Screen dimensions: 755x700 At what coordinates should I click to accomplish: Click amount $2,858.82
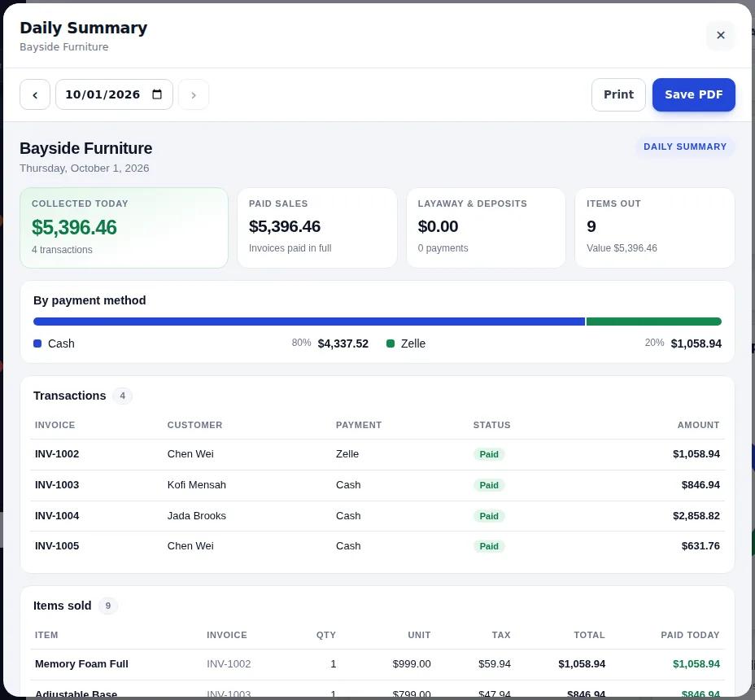(x=696, y=515)
